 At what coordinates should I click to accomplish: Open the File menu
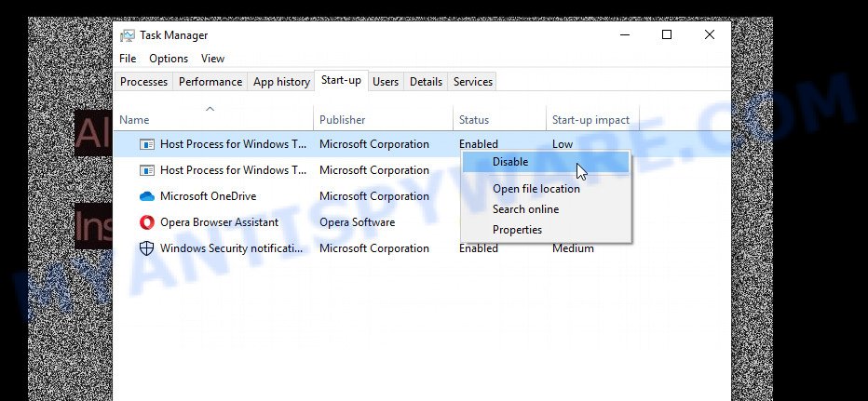pos(128,59)
